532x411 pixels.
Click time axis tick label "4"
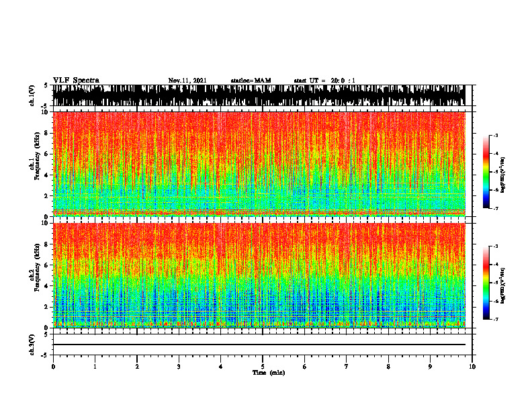221,367
